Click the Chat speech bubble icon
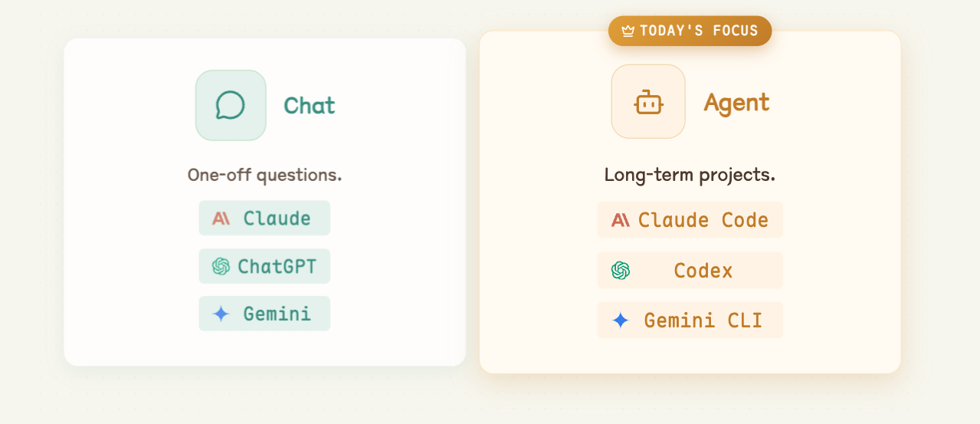980x424 pixels. pos(230,105)
